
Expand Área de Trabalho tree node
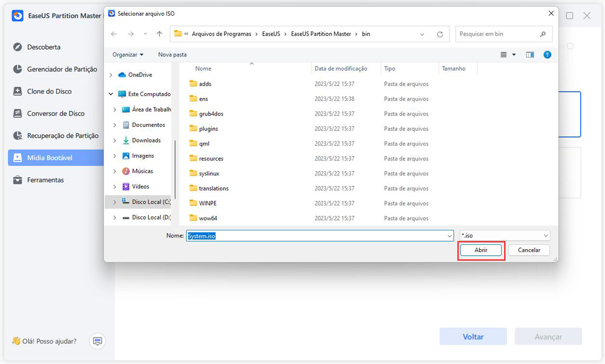click(x=114, y=109)
